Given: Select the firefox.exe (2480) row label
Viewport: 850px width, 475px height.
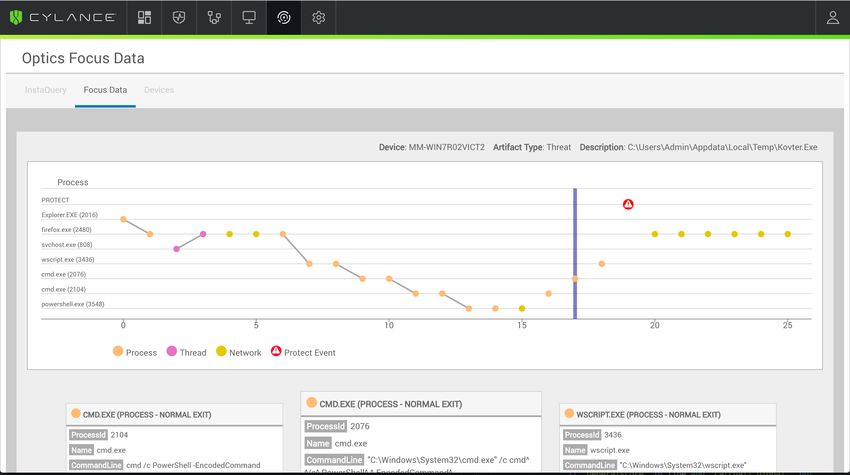Looking at the screenshot, I should [66, 230].
